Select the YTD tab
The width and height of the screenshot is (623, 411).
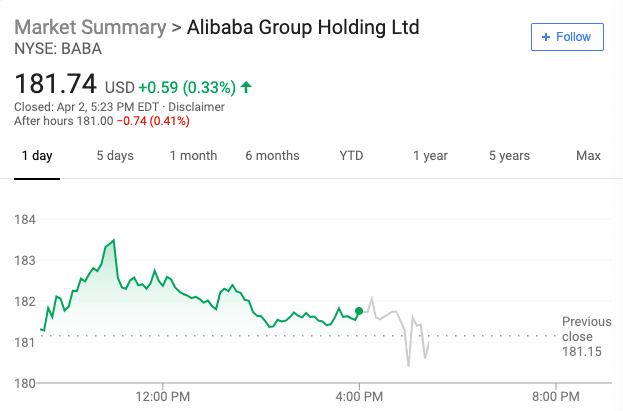351,156
